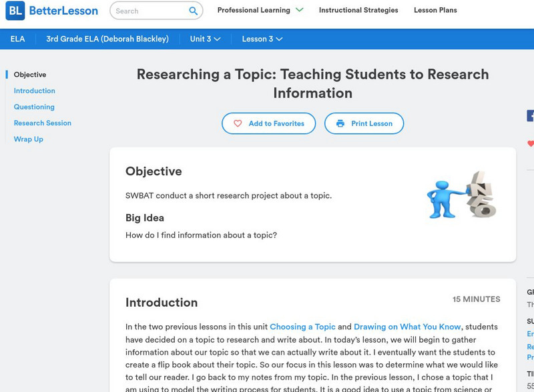Viewport: 534px width, 392px height.
Task: Click the red heart icon at right edge
Action: click(x=531, y=143)
